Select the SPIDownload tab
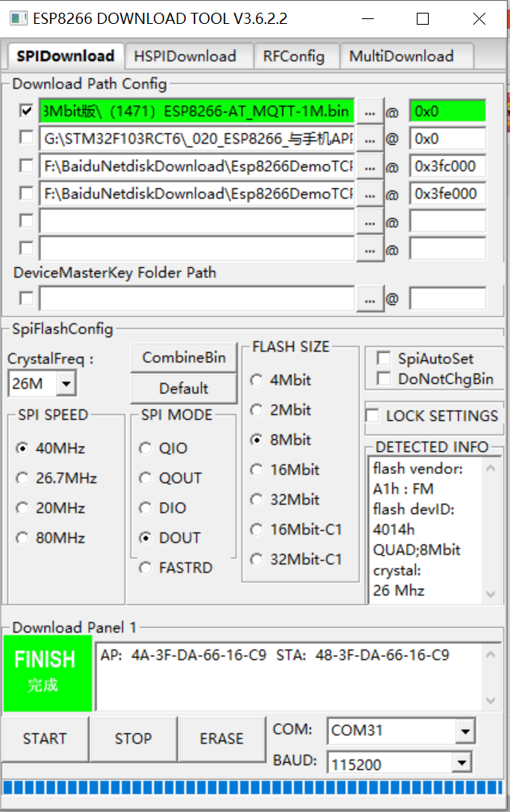Image resolution: width=510 pixels, height=812 pixels. [65, 56]
